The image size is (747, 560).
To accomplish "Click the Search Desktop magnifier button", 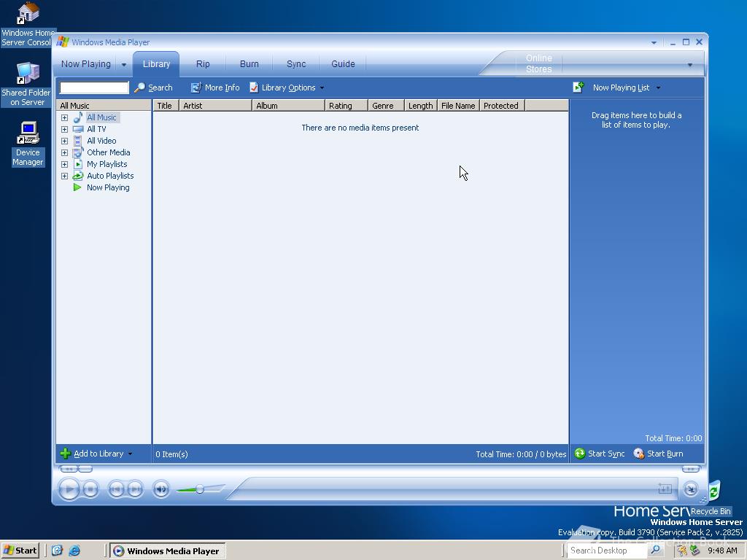I will (656, 551).
